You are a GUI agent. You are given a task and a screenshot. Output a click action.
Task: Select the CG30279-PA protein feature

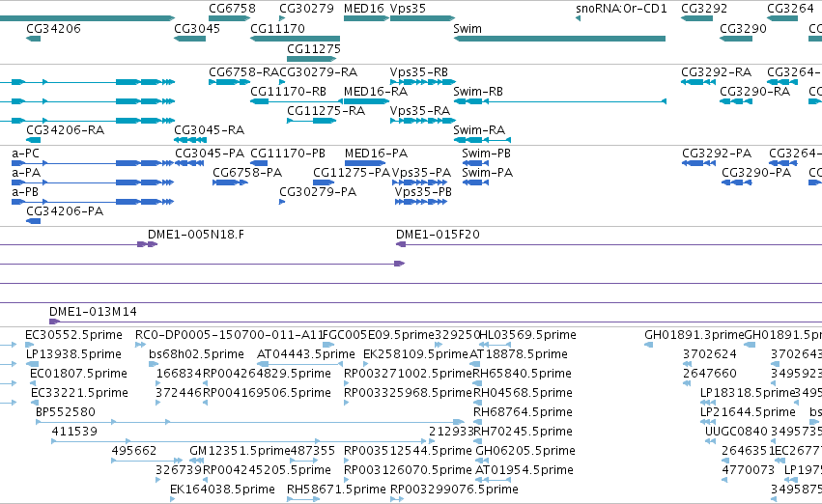click(282, 202)
